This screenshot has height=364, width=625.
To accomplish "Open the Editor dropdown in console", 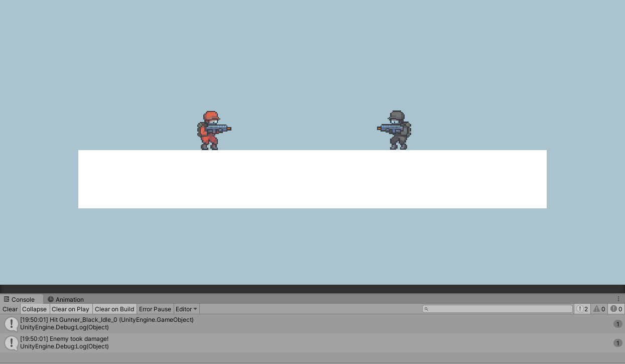I will click(x=186, y=309).
